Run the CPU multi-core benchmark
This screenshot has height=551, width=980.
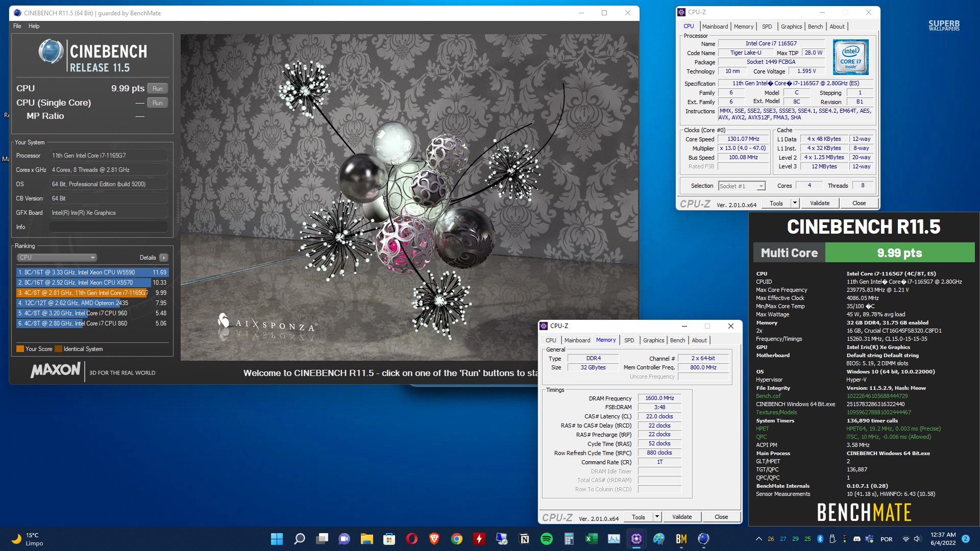tap(158, 88)
